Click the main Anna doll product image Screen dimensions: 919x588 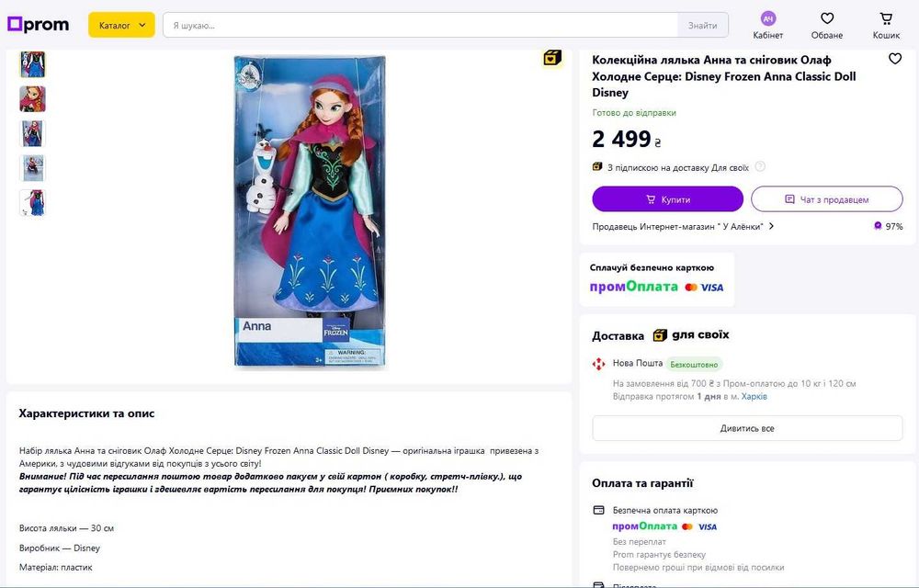click(x=310, y=211)
